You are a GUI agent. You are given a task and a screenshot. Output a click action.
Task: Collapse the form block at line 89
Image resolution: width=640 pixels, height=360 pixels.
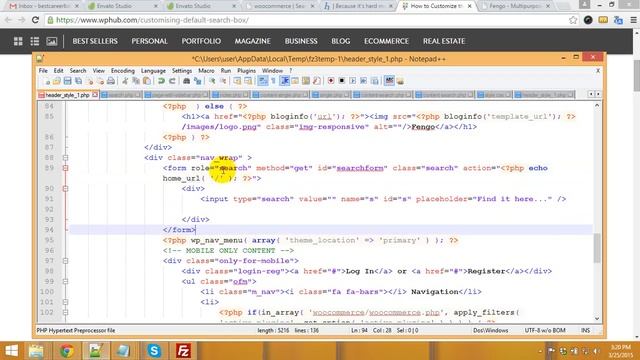coord(65,168)
